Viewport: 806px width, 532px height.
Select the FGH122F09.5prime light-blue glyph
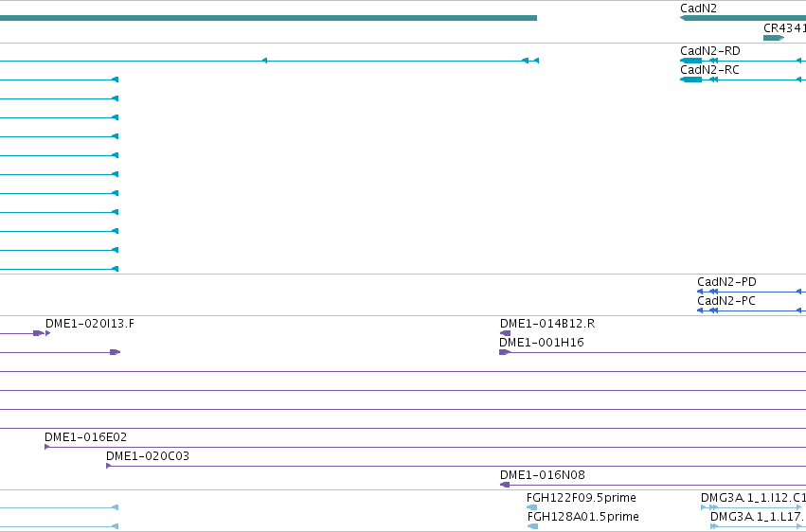click(531, 507)
